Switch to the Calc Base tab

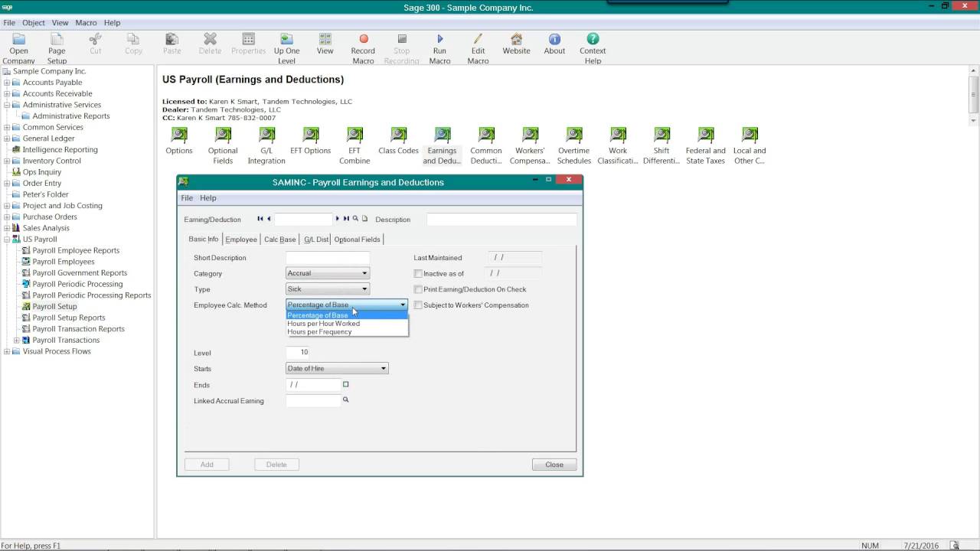click(x=280, y=240)
